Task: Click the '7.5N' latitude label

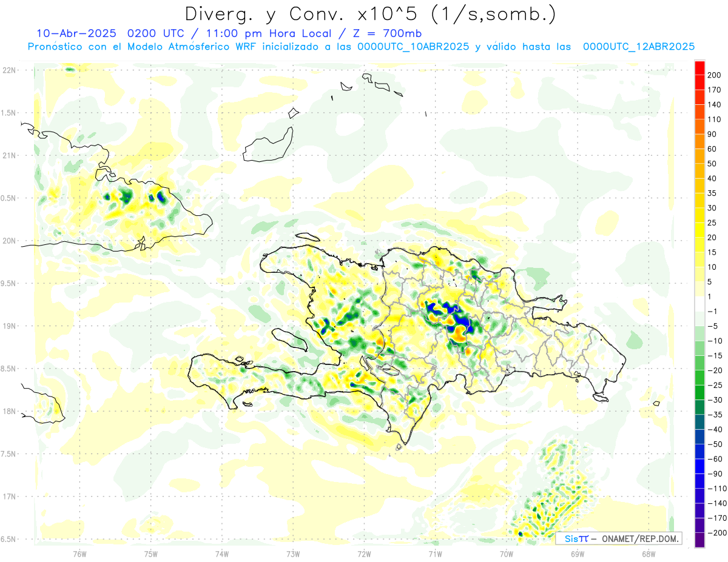Action: pos(9,454)
